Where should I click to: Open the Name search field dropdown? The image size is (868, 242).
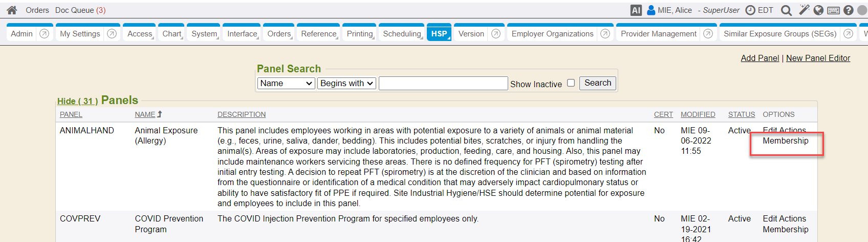click(286, 84)
